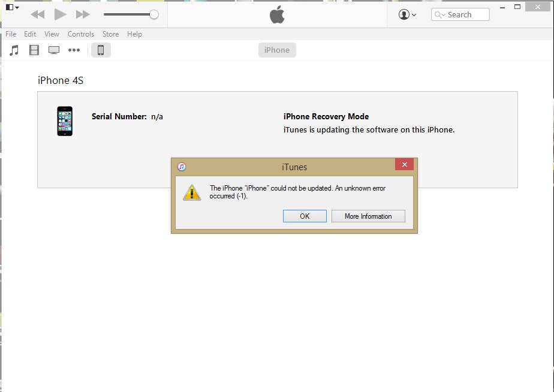Show more libraries with ellipsis icon
Screen dimensions: 554x392
tap(74, 50)
